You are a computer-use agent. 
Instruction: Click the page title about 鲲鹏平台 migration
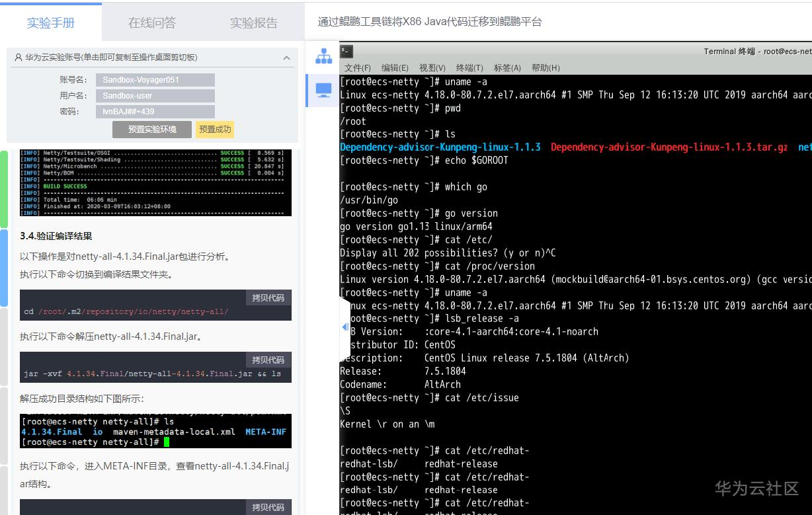(430, 22)
